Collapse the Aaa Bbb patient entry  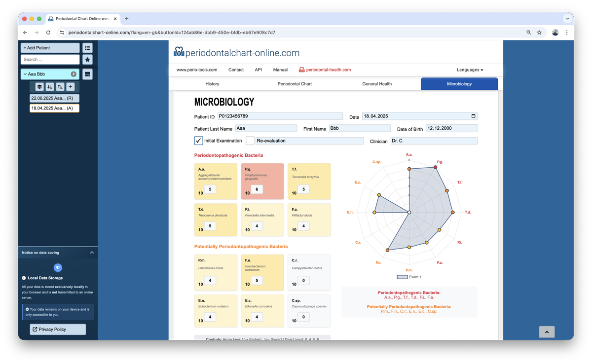[25, 74]
